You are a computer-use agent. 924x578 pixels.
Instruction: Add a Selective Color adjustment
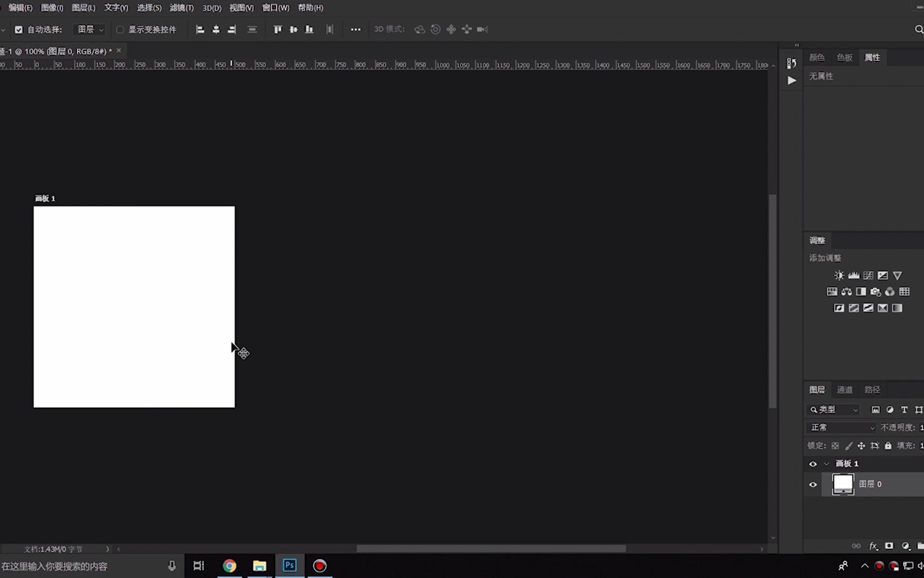[883, 308]
